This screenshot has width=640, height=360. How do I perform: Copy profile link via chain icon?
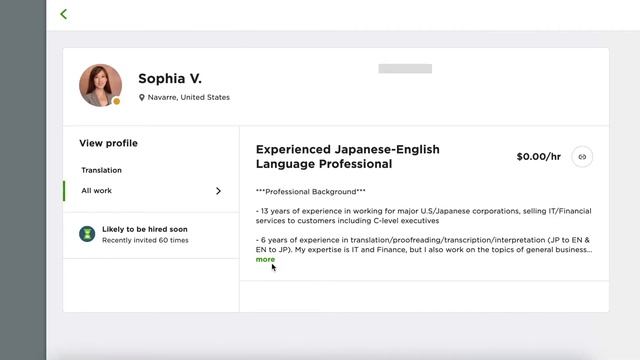coord(582,157)
